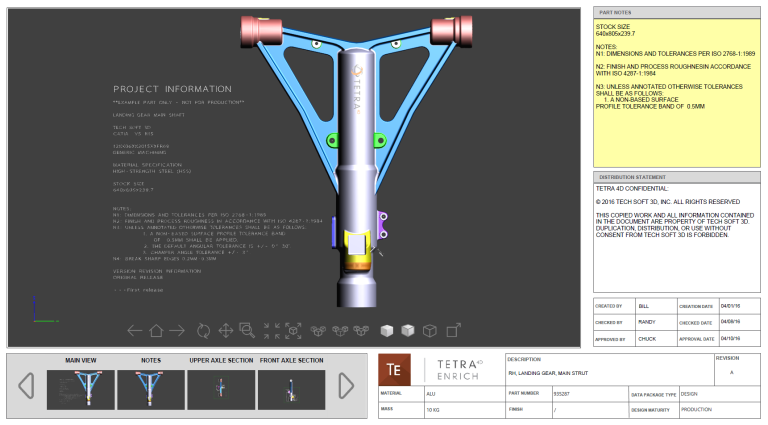Open the UPPER AXLE SECTION thumbnail
This screenshot has width=768, height=425.
point(221,390)
